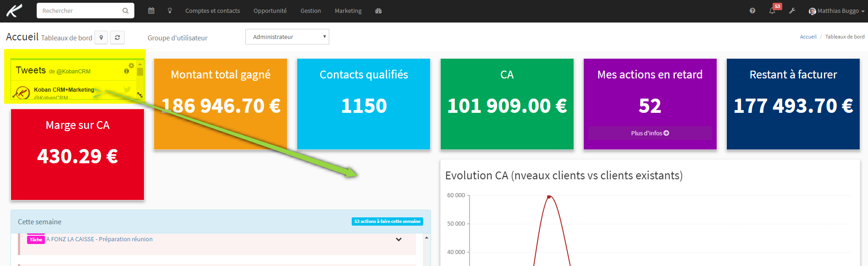This screenshot has height=266, width=868.
Task: Click the red Marge sur CA tile
Action: coord(77,155)
